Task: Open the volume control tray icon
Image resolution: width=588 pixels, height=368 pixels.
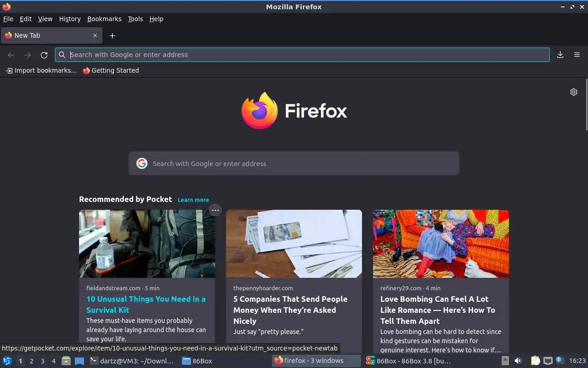Action: (x=518, y=361)
